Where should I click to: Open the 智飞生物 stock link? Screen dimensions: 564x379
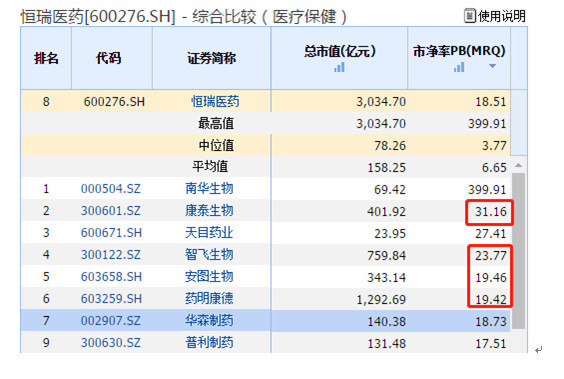click(209, 255)
